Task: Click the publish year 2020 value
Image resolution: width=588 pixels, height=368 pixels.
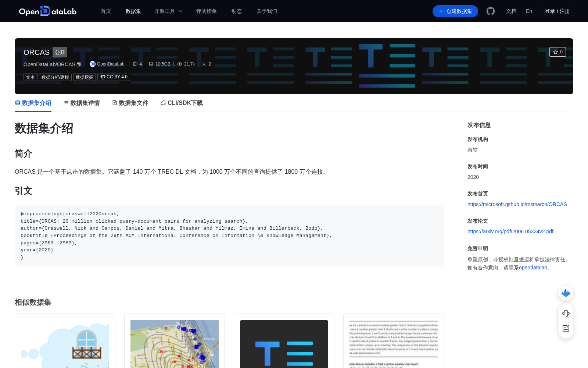Action: coord(473,177)
